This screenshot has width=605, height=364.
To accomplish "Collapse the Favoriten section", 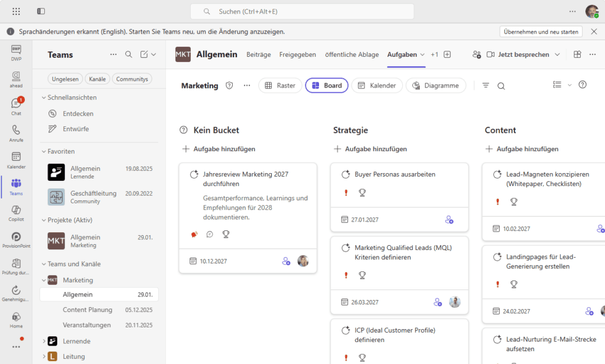I will tap(44, 151).
